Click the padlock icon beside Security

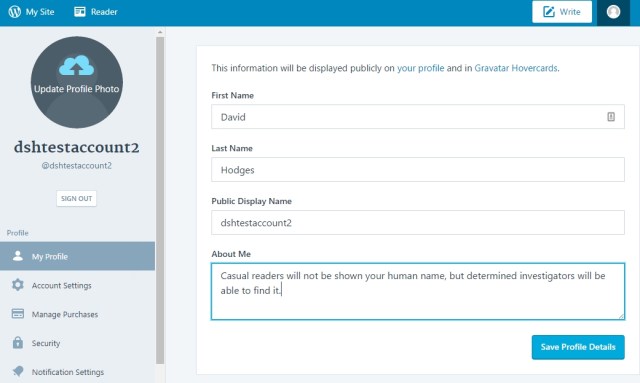coord(18,342)
